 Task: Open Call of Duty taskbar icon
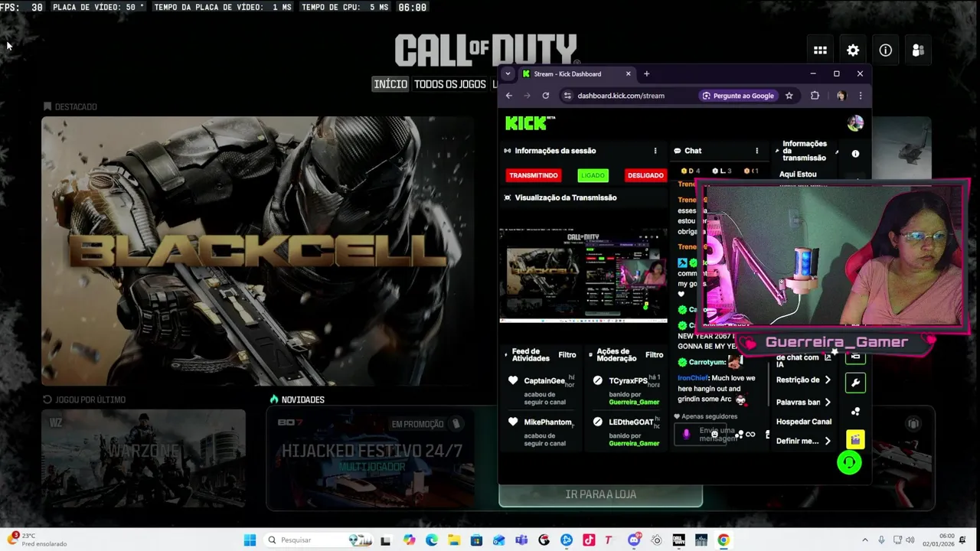678,540
